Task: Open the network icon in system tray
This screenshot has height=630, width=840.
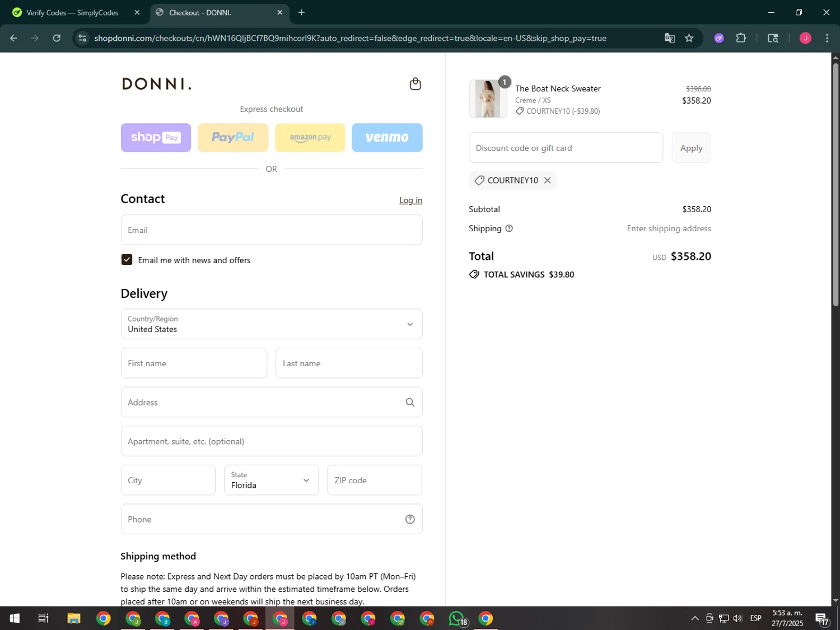Action: [724, 618]
